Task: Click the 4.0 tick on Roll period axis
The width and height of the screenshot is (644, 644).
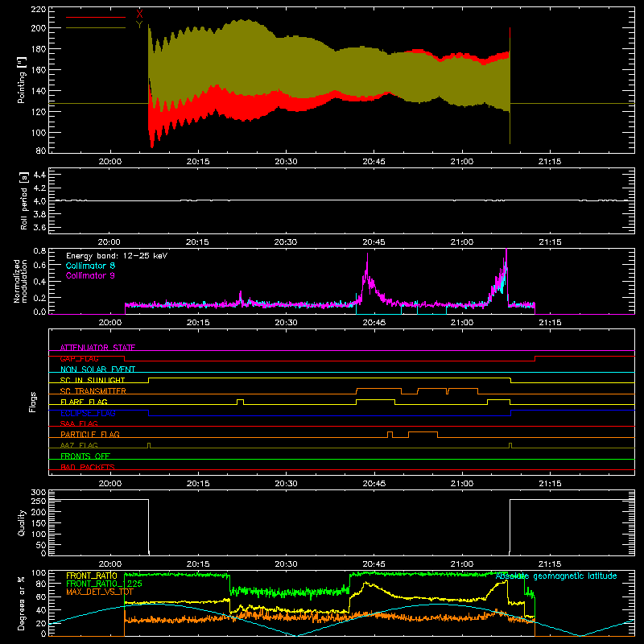Action: point(39,200)
